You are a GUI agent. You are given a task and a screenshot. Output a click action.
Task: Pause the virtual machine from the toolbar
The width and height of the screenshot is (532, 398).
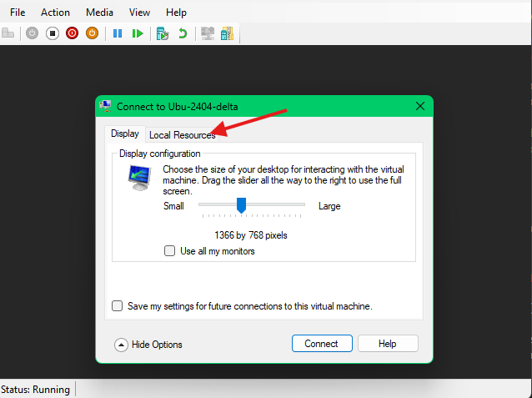pyautogui.click(x=118, y=33)
